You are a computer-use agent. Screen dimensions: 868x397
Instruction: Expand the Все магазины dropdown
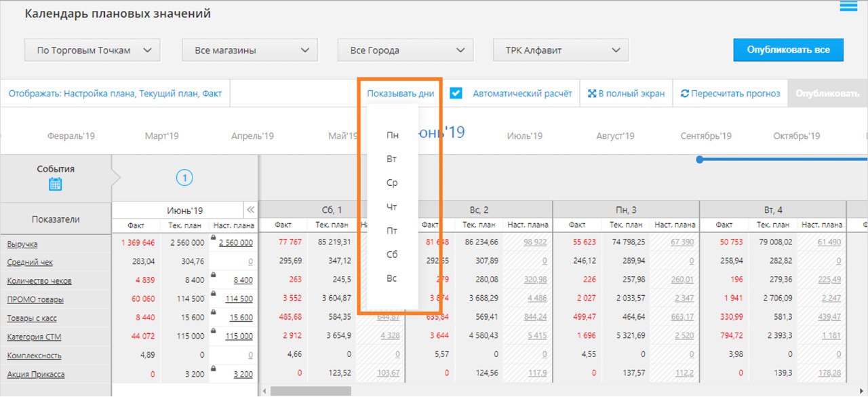(x=250, y=50)
